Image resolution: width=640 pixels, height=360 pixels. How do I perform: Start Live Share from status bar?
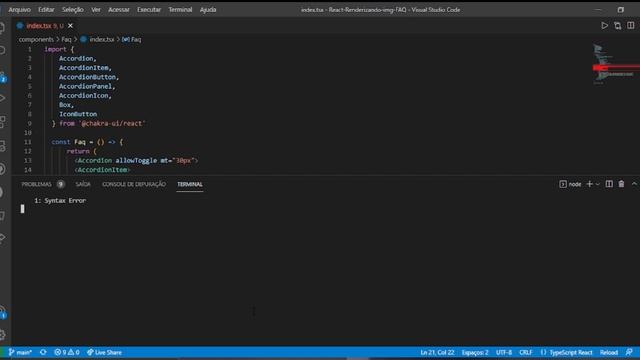coord(104,352)
